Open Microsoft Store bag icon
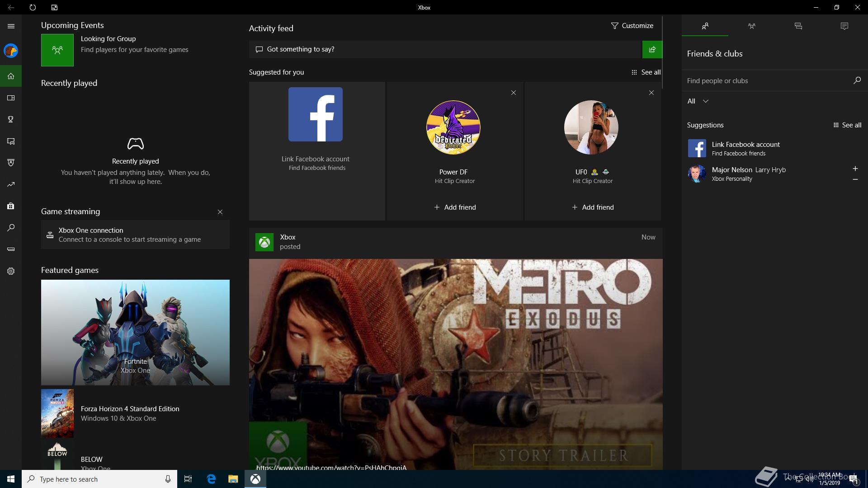The height and width of the screenshot is (488, 868). tap(11, 206)
